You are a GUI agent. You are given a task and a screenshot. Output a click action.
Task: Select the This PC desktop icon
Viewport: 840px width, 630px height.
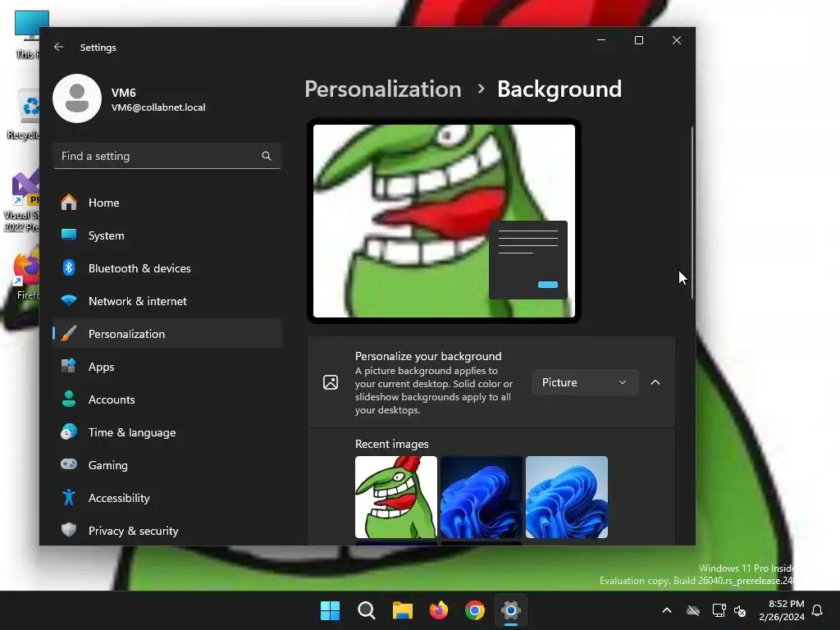point(28,34)
